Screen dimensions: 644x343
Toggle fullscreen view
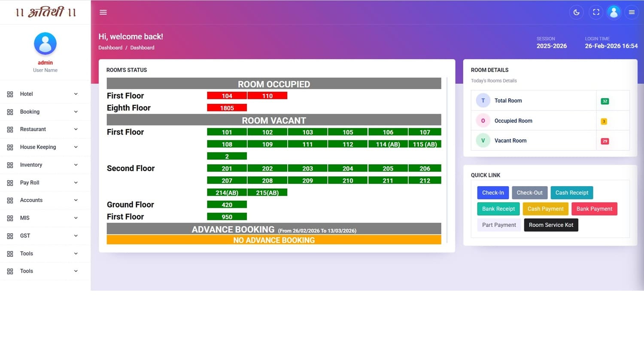[596, 12]
